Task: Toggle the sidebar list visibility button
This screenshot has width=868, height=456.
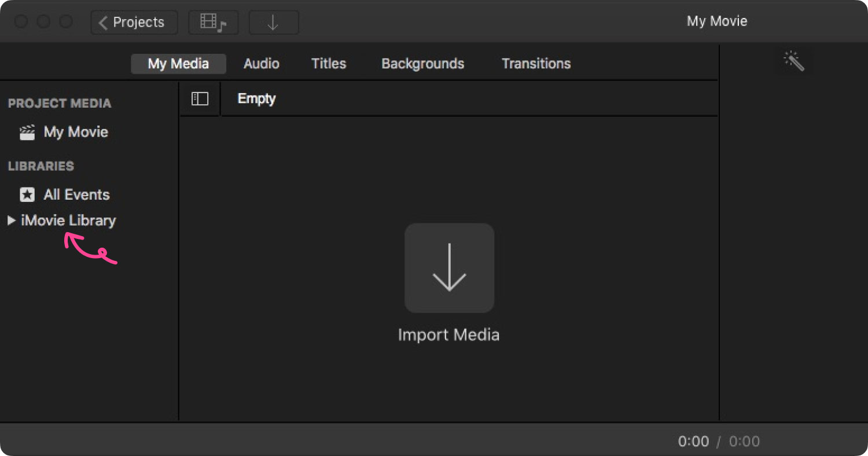Action: [200, 99]
